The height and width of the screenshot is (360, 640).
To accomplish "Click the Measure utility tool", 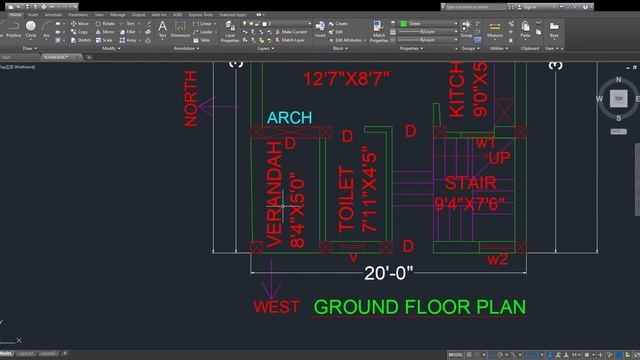I will 495,29.
